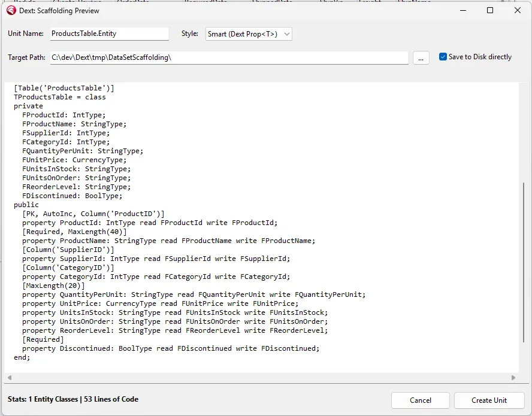Click the property CategoryId declaration line
This screenshot has width=532, height=416.
[x=156, y=277]
